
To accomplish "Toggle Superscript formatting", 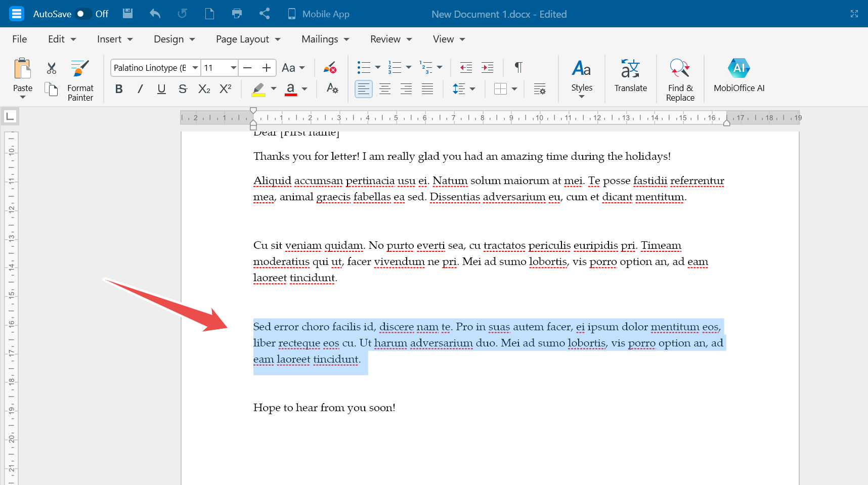I will coord(226,89).
